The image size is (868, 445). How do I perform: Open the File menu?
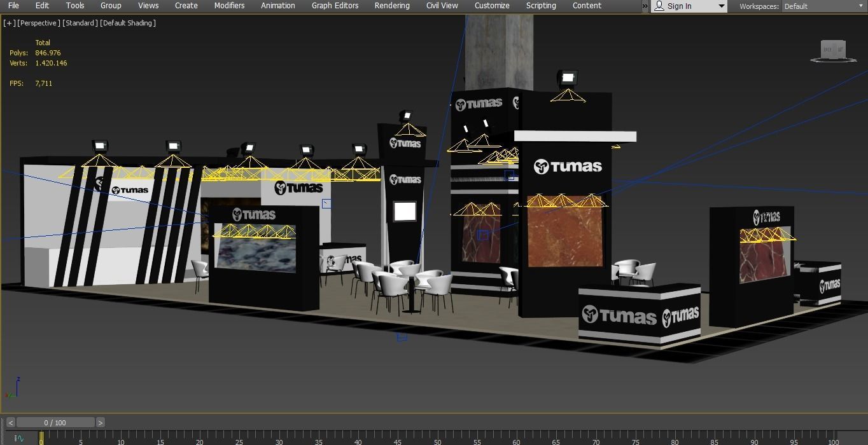point(13,5)
